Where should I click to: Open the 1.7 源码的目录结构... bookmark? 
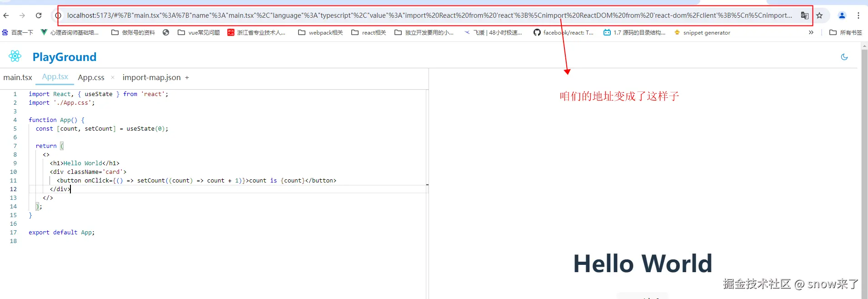[634, 32]
